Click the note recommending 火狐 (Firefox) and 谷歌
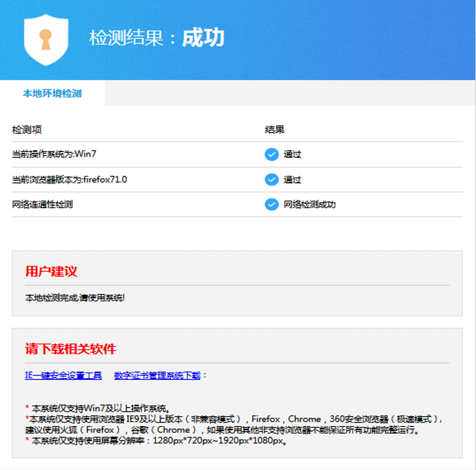 click(222, 430)
